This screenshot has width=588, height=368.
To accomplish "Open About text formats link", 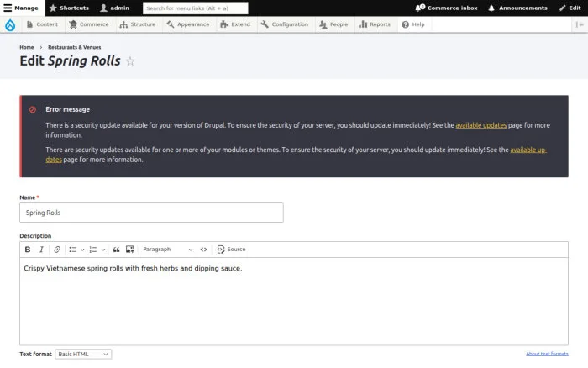I will click(x=547, y=354).
